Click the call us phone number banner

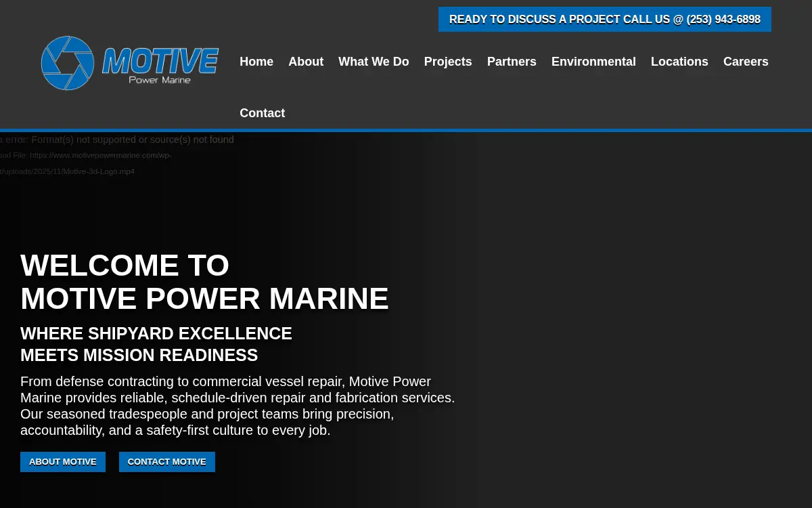605,20
